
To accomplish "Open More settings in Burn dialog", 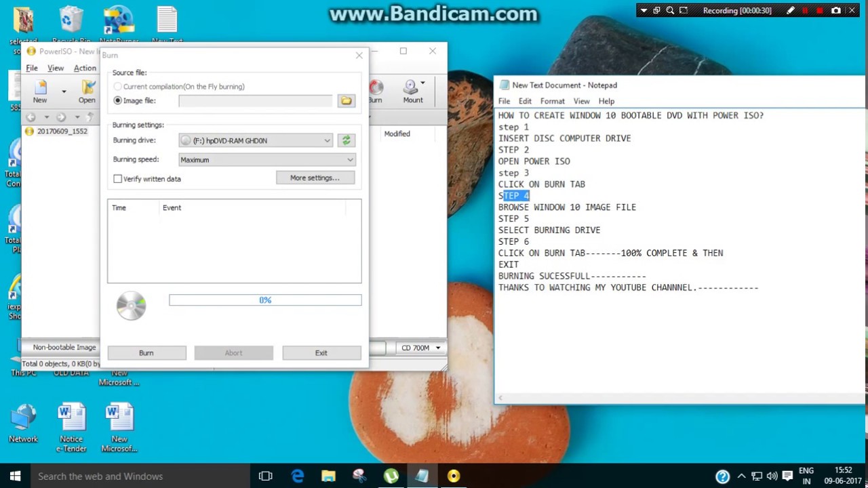I will pos(315,178).
